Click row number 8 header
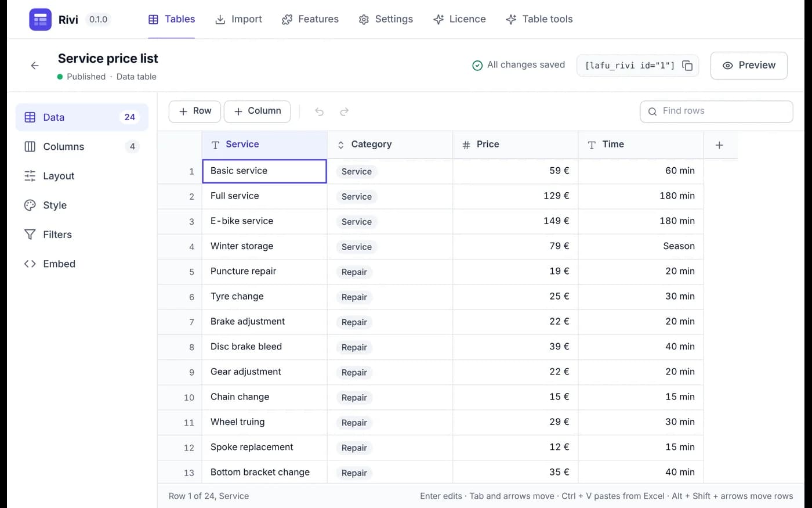 (180, 347)
